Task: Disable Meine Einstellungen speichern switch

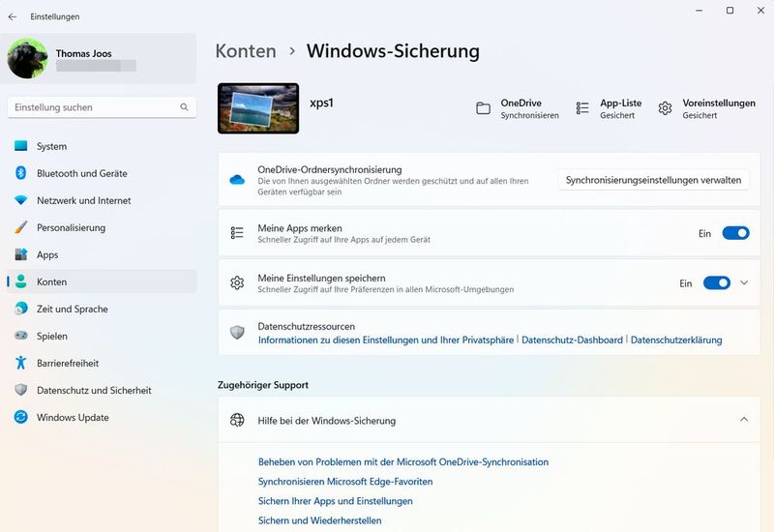Action: coord(716,283)
